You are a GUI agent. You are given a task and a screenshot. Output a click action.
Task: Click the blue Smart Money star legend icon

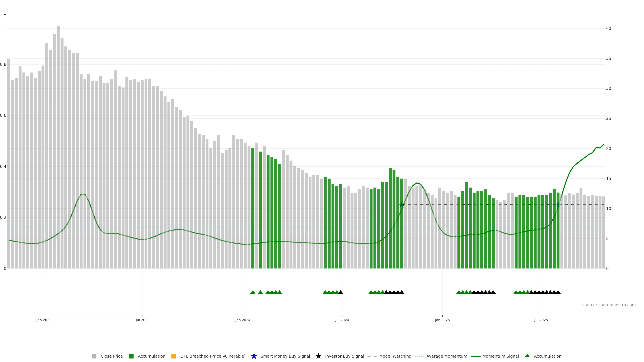point(254,356)
